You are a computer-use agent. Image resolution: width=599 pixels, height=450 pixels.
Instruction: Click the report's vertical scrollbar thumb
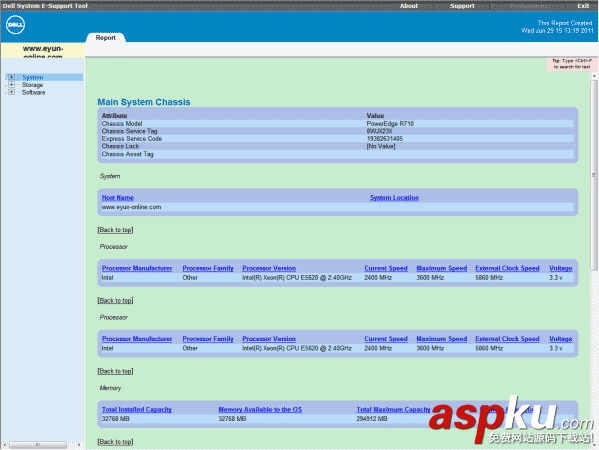(x=594, y=175)
